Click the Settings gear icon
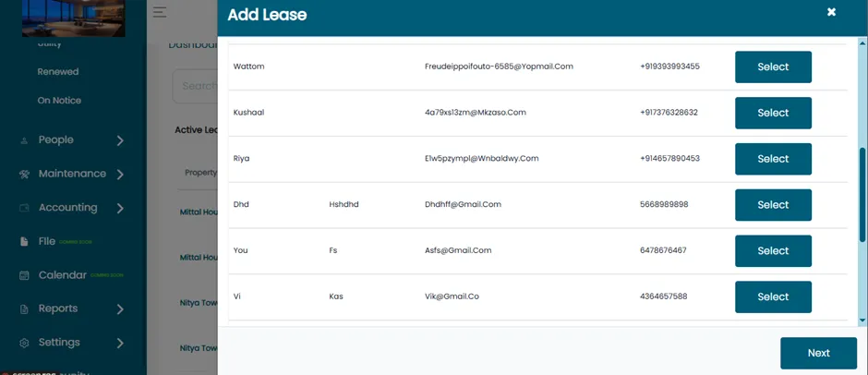The height and width of the screenshot is (375, 868). (24, 343)
